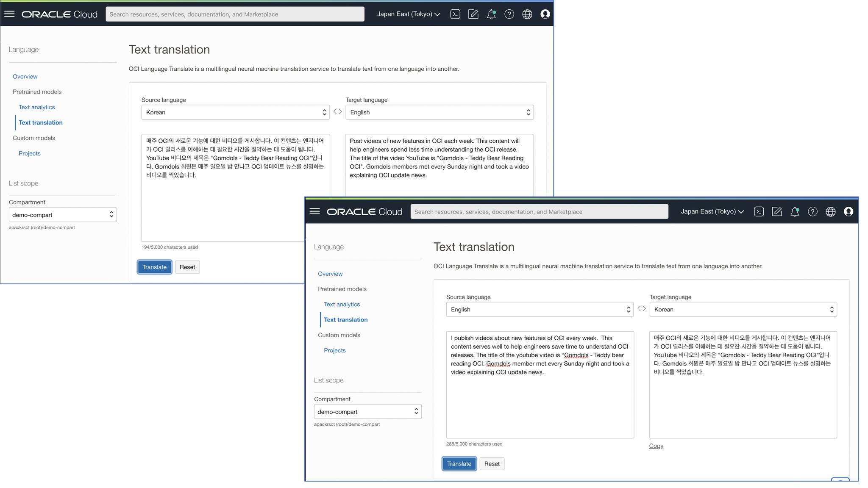Open Text analytics in back window sidebar
868x488 pixels.
(36, 107)
